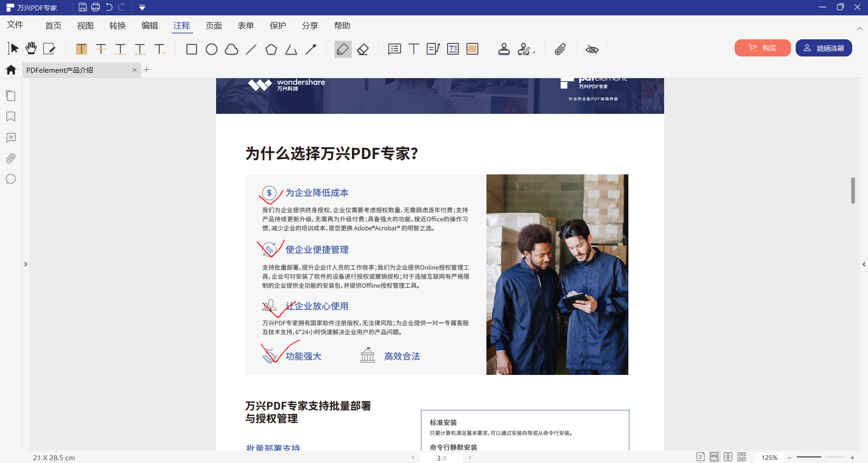Select the Rectangle shape tool
The image size is (868, 463).
192,49
